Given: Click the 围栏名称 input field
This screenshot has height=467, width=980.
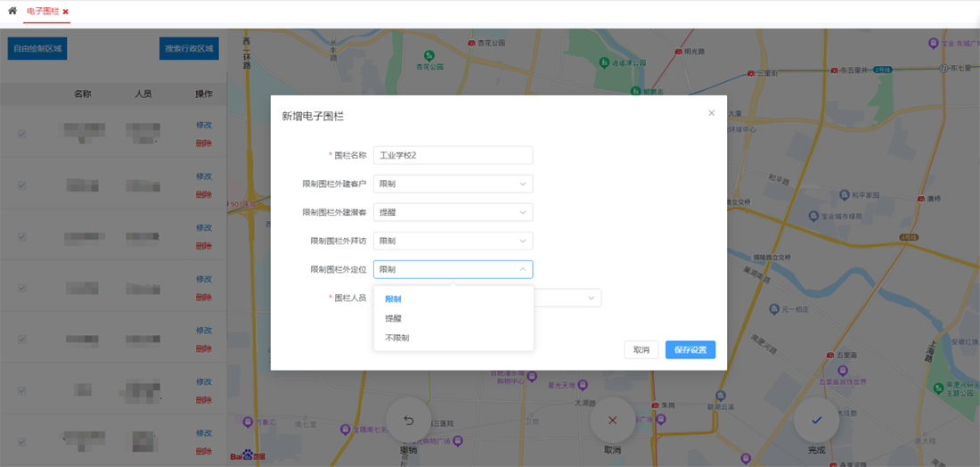Looking at the screenshot, I should pos(453,155).
